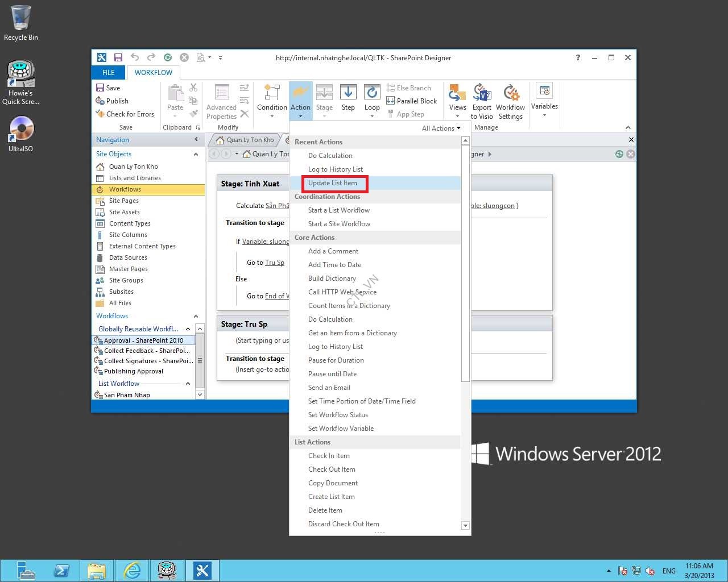Switch to the FILE tab
The height and width of the screenshot is (582, 728).
click(108, 73)
